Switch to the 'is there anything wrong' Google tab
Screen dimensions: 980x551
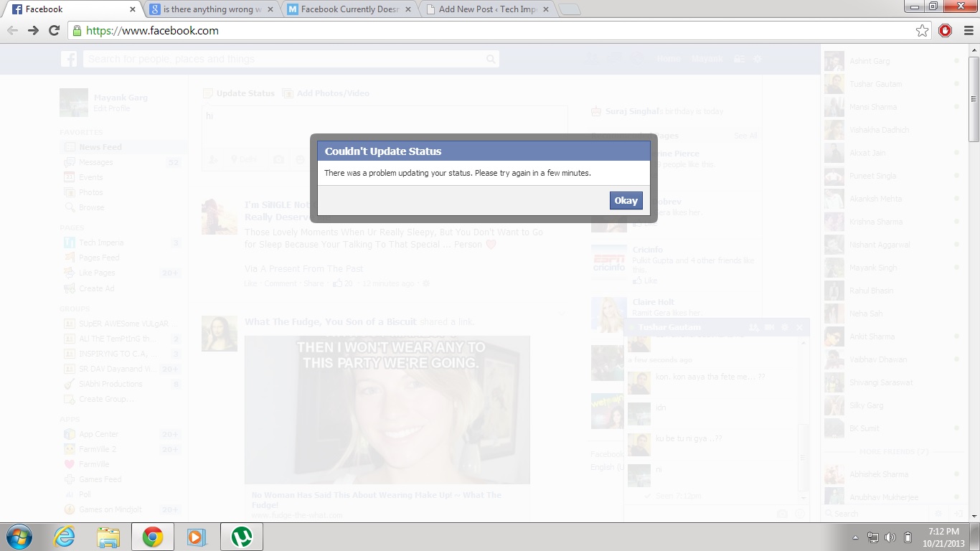tap(211, 9)
